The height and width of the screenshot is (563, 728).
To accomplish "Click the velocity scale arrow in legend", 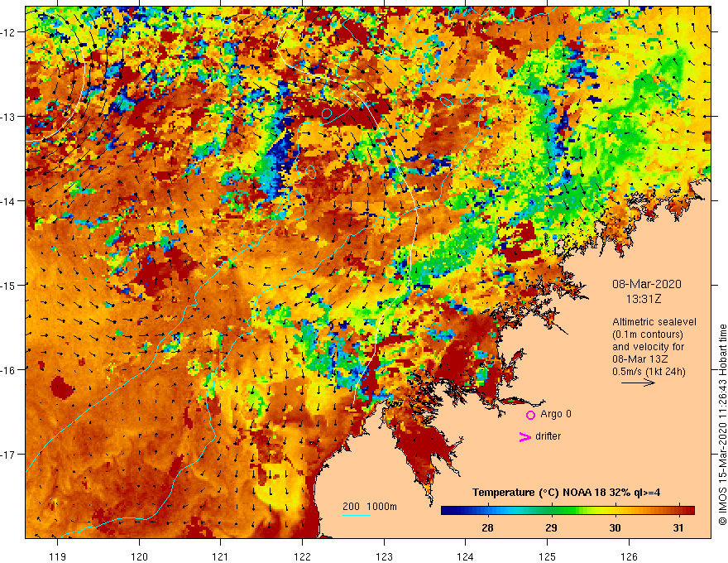I will [x=639, y=383].
